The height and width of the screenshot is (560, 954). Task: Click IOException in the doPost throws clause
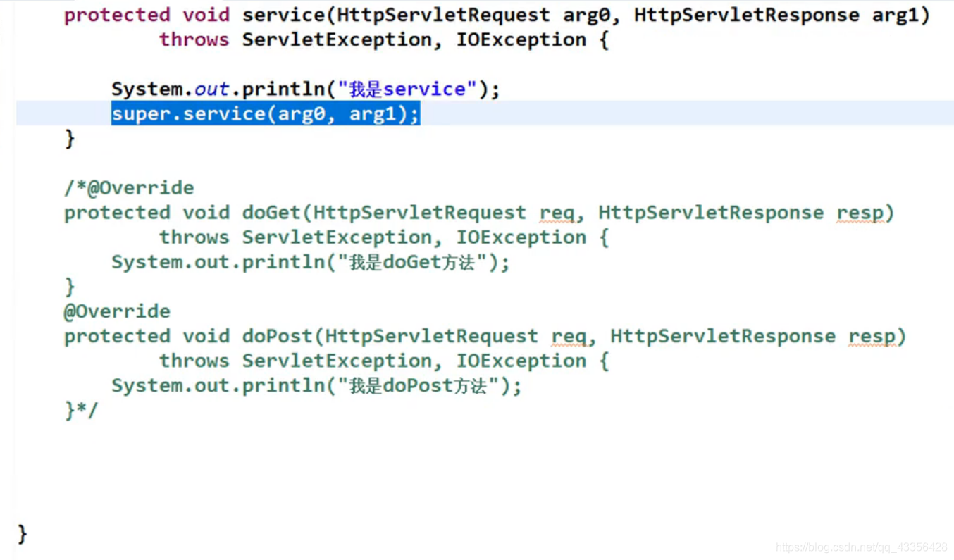[x=521, y=361]
